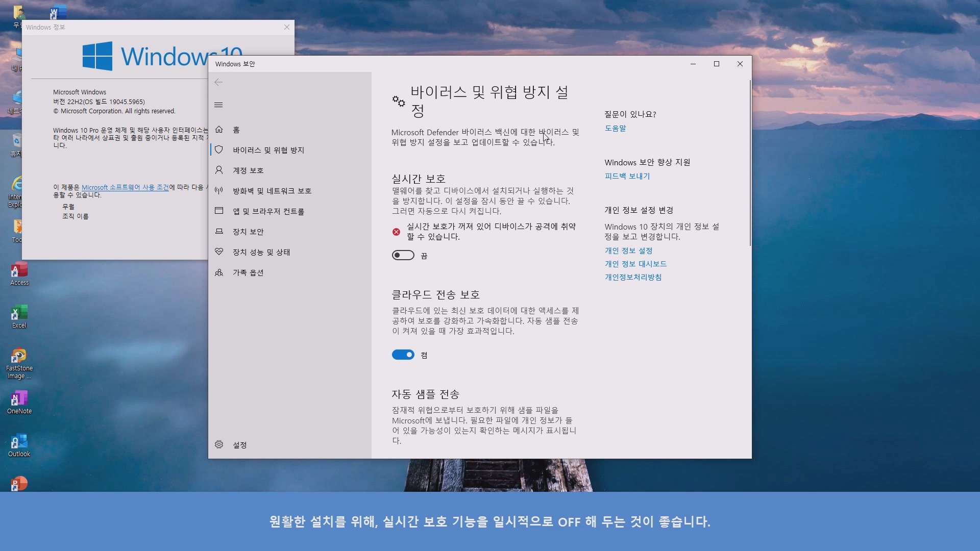Select 홈 in the sidebar
The image size is (980, 551).
point(290,130)
